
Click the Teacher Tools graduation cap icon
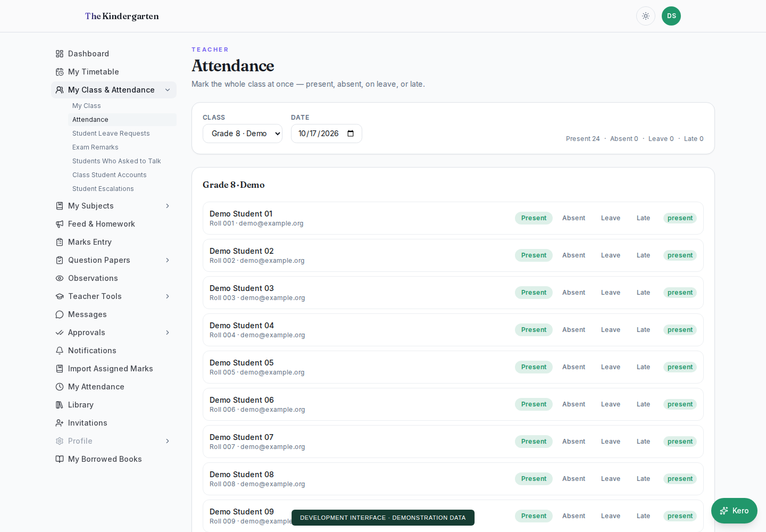60,296
